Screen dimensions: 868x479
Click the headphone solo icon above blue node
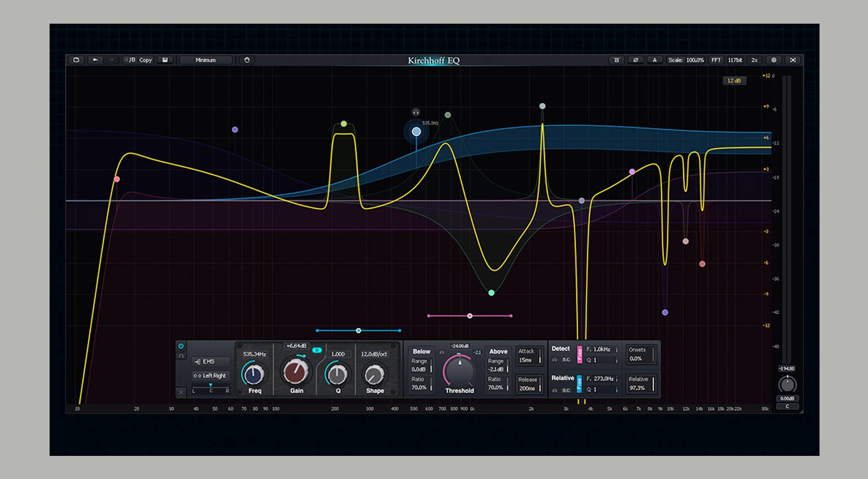pos(416,112)
